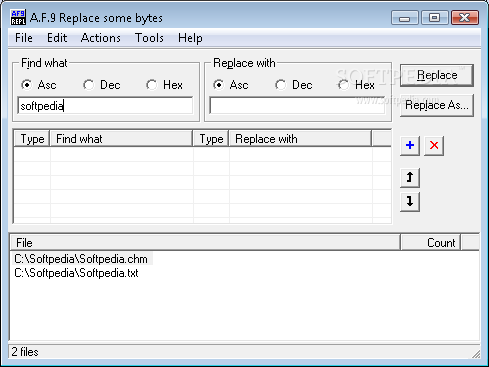Open the Tools menu
Screen dimensions: 489x367
(149, 38)
